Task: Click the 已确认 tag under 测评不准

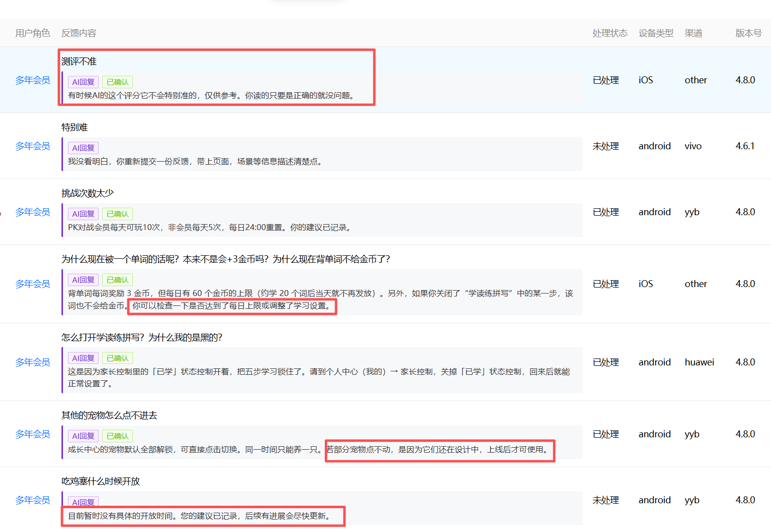Action: tap(118, 82)
